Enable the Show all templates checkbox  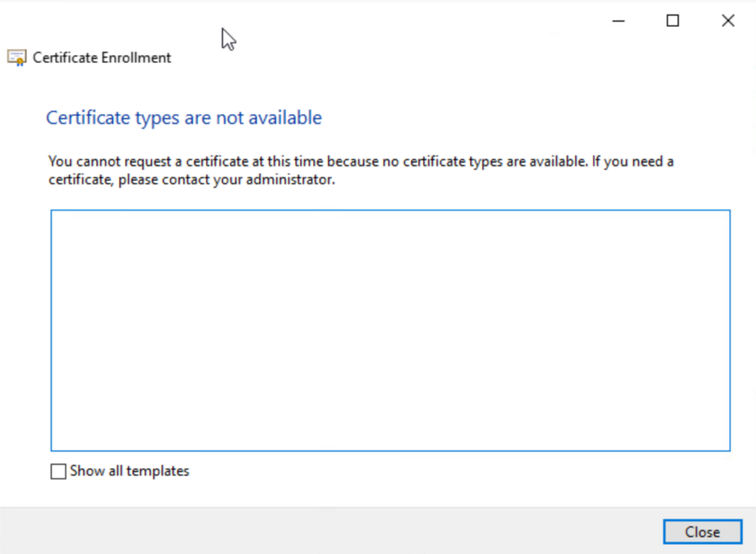click(58, 471)
